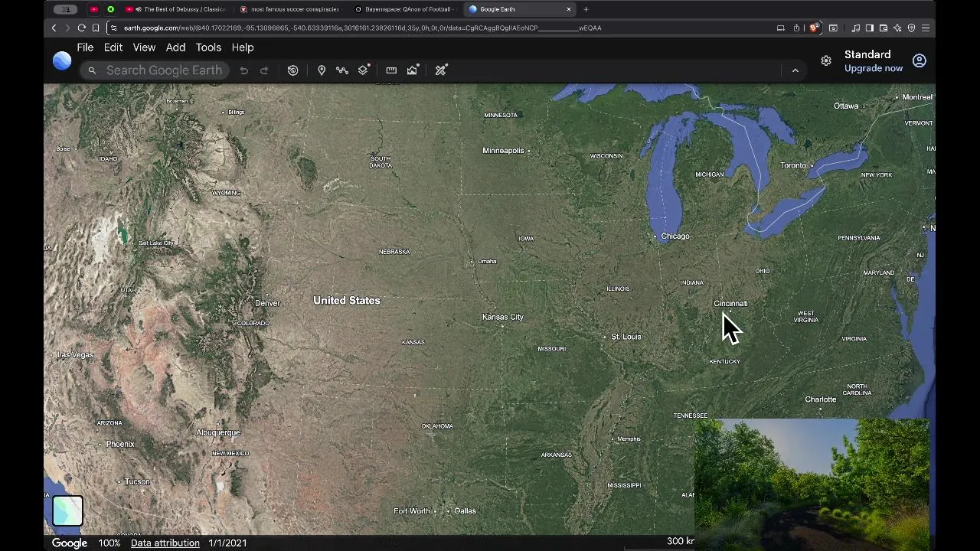Open the account profile avatar

tap(920, 61)
